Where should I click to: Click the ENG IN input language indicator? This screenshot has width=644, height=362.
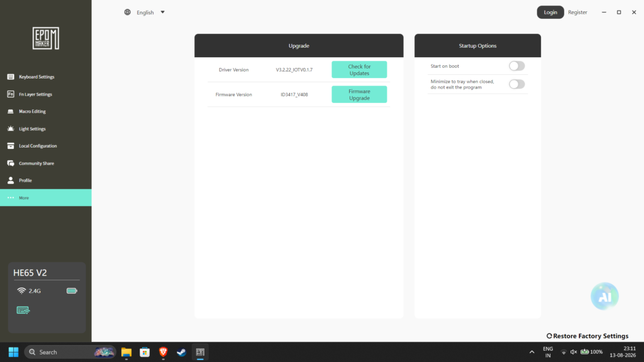click(548, 352)
